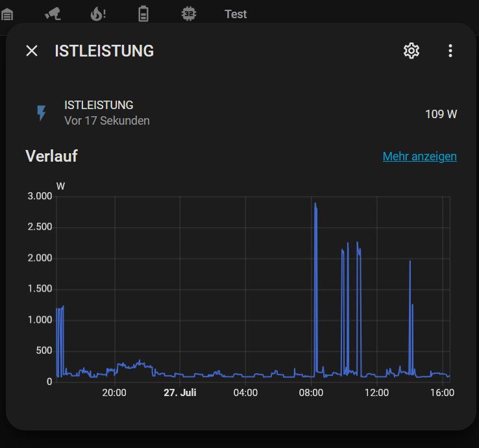479x448 pixels.
Task: Open the fire alert tab icon
Action: coord(98,14)
